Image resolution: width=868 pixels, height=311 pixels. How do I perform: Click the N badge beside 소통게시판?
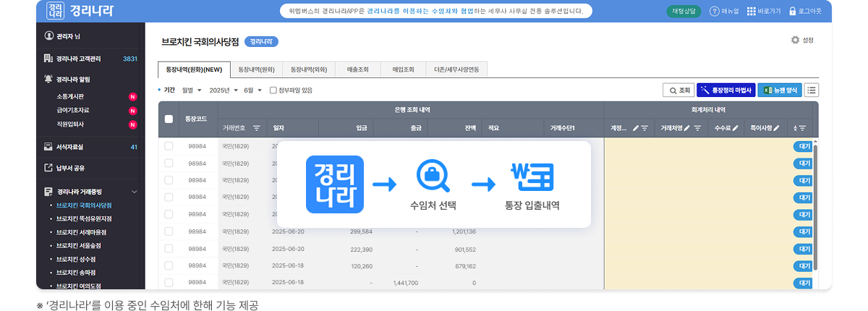pos(132,97)
